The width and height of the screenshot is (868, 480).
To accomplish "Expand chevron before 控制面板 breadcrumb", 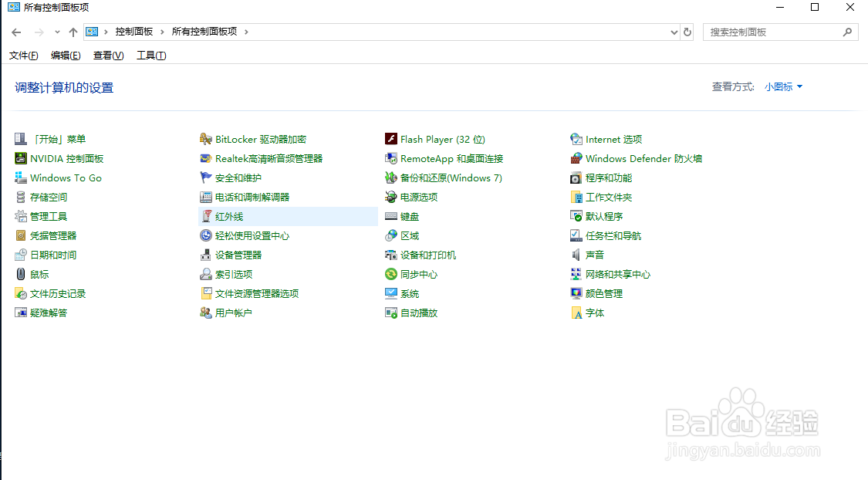I will 106,32.
